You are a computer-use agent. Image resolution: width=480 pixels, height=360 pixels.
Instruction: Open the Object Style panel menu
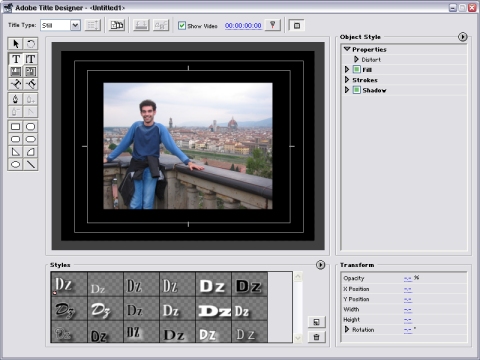tap(463, 37)
